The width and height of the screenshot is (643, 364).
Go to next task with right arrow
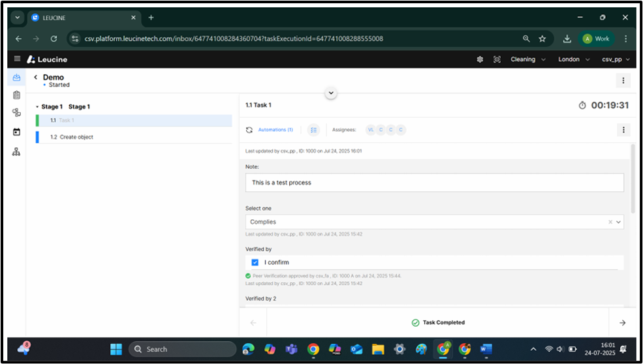622,322
